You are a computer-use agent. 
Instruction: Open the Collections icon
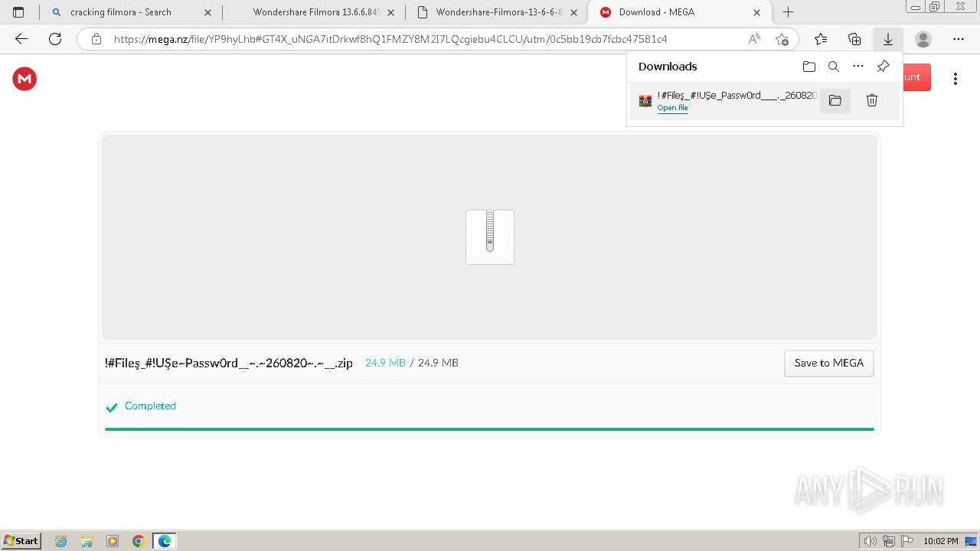854,39
